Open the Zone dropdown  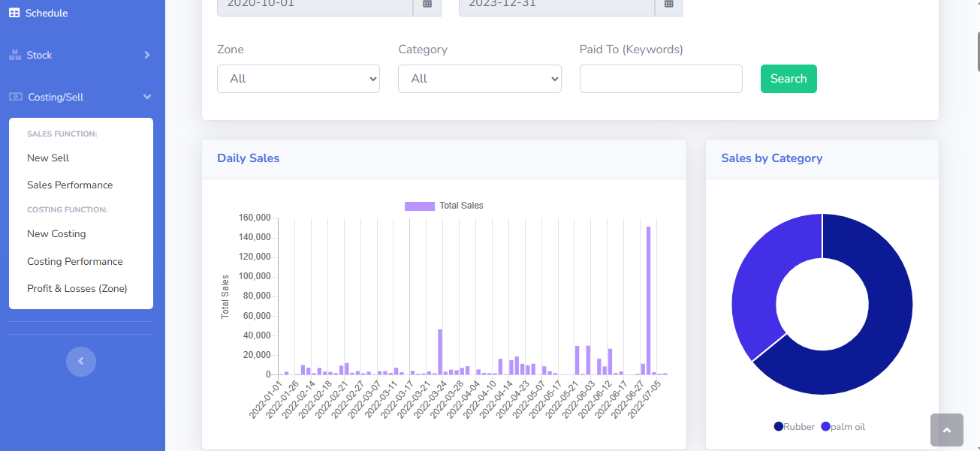point(298,79)
